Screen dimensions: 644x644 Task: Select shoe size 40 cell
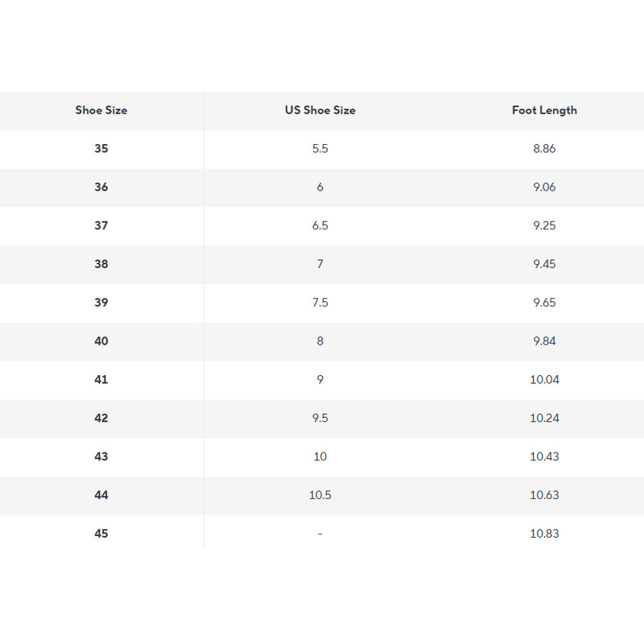tap(101, 341)
